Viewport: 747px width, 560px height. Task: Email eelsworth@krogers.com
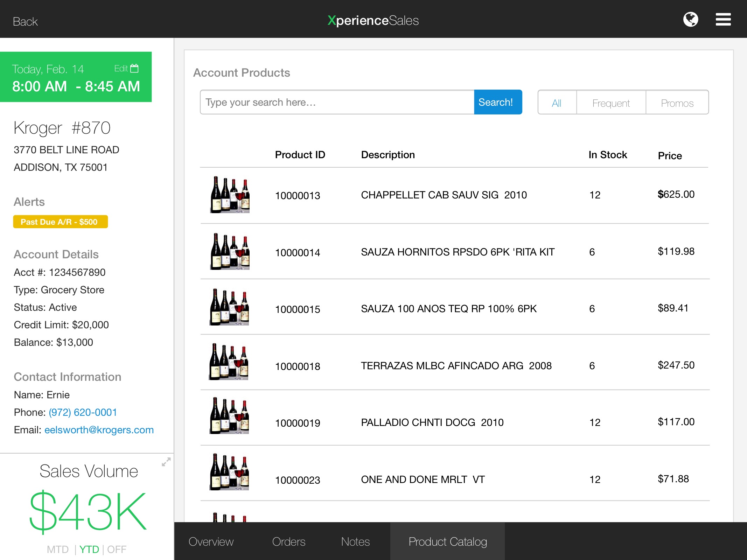pyautogui.click(x=99, y=430)
